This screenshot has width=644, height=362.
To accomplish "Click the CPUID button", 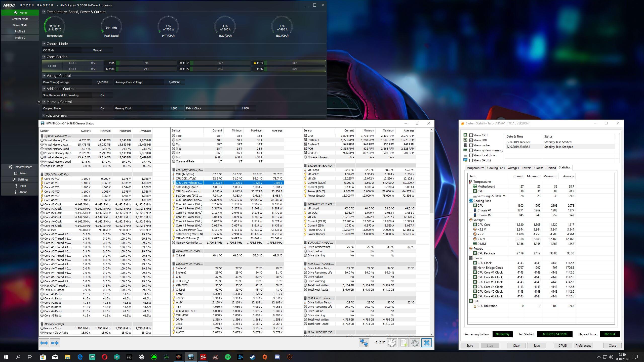I will (562, 345).
